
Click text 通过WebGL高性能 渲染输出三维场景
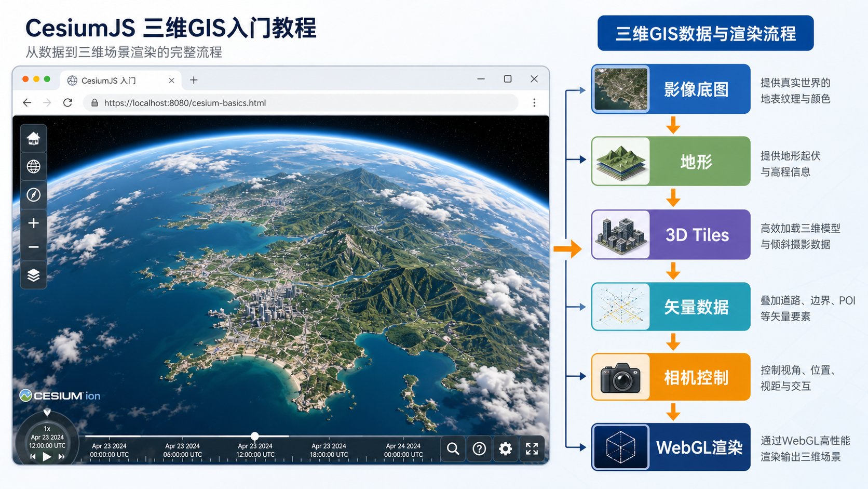[805, 448]
